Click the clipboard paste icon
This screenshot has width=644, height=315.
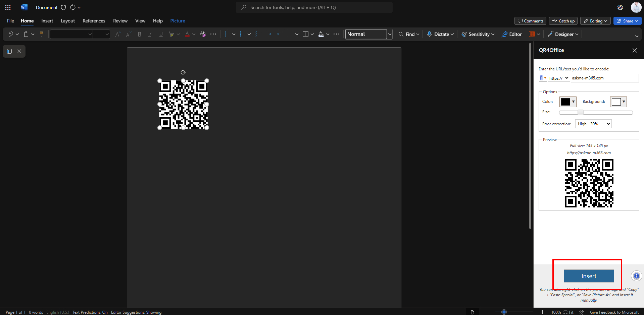pos(26,34)
